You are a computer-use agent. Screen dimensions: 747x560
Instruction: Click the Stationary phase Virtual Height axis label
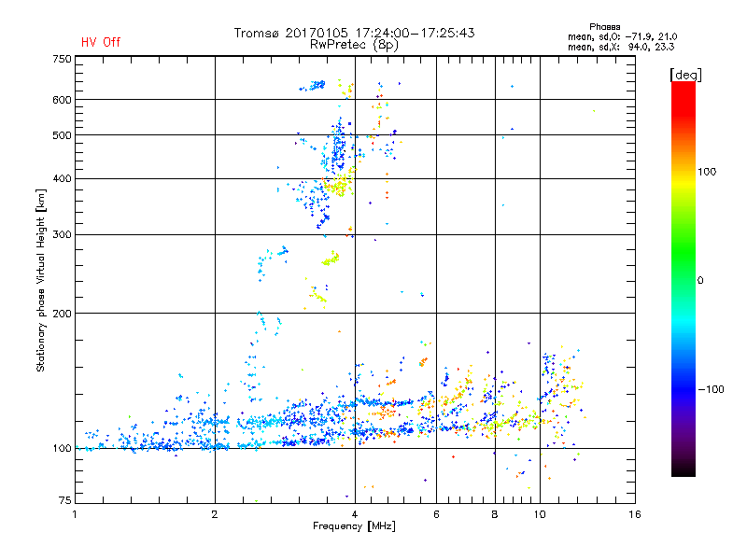(41, 280)
